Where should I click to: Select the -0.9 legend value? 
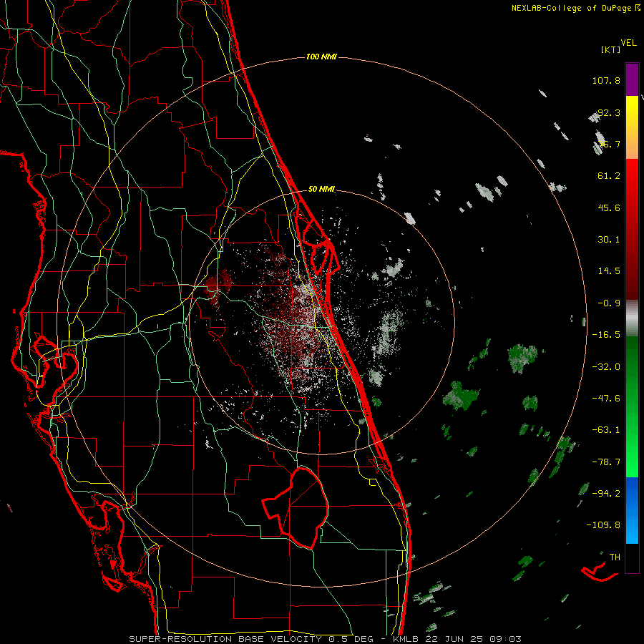(609, 303)
